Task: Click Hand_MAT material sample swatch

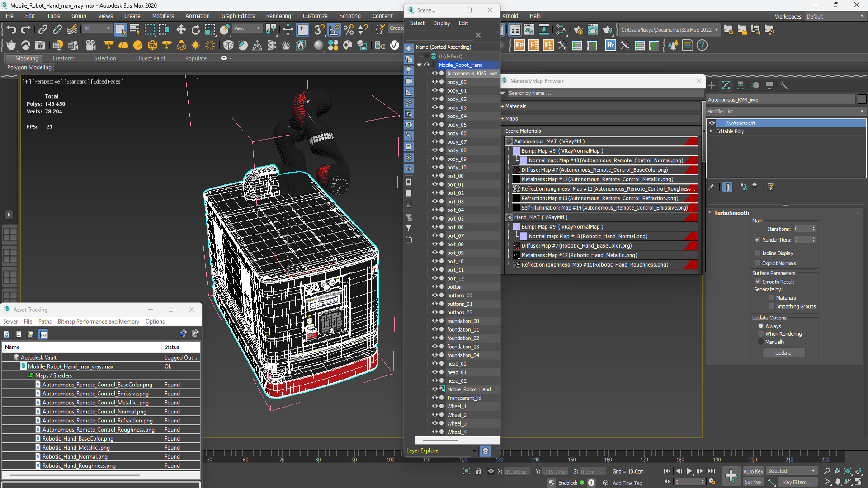Action: 509,217
